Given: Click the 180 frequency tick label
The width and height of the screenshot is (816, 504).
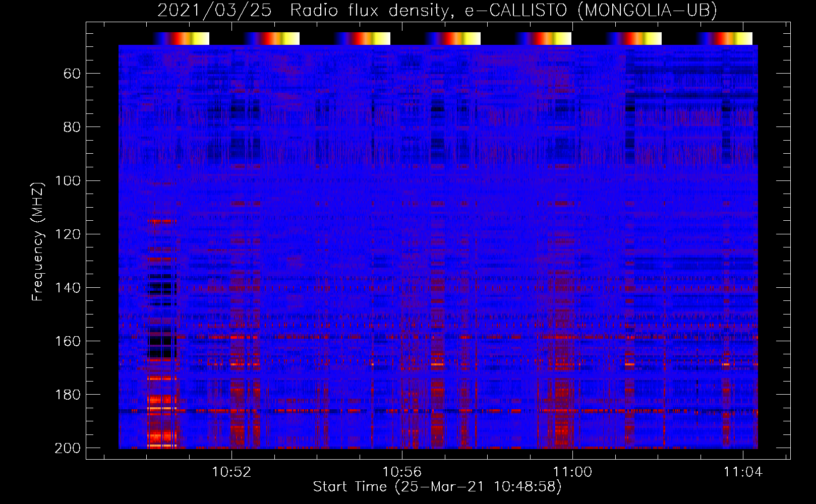Looking at the screenshot, I should click(68, 395).
